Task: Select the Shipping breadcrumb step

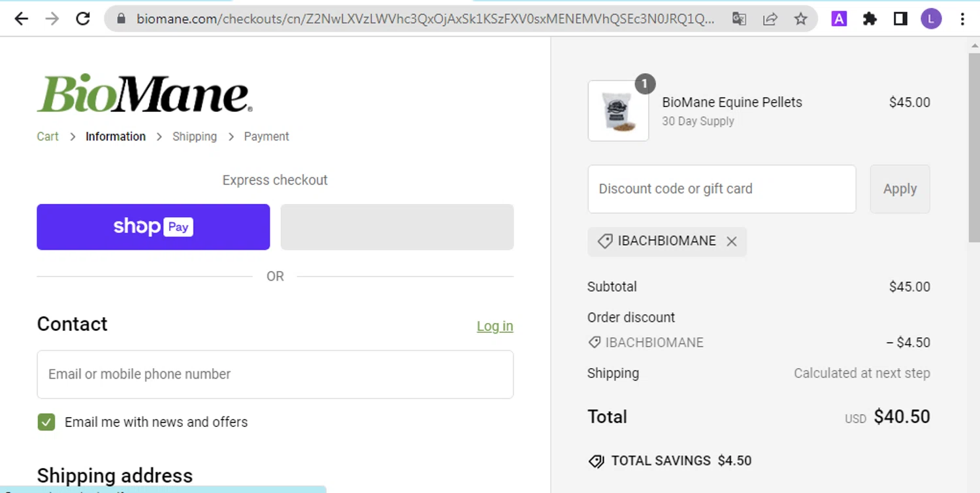Action: pos(195,137)
